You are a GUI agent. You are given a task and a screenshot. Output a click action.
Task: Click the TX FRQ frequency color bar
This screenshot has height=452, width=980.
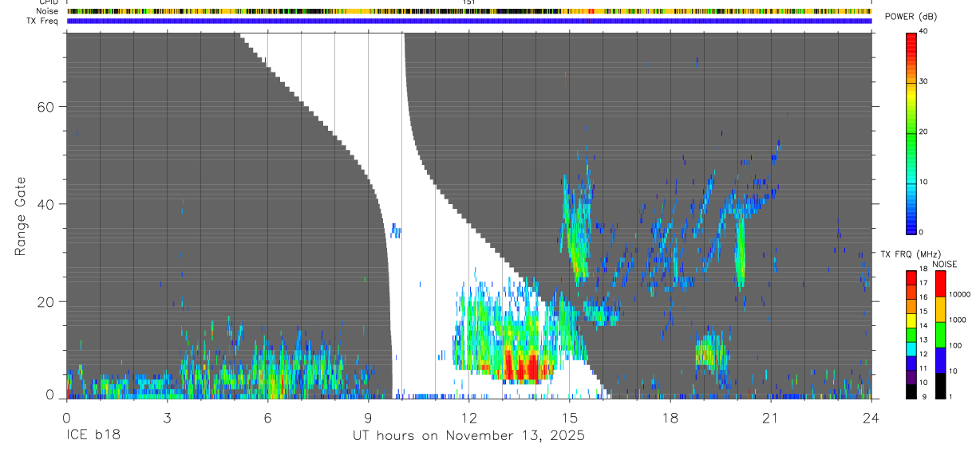(x=911, y=334)
